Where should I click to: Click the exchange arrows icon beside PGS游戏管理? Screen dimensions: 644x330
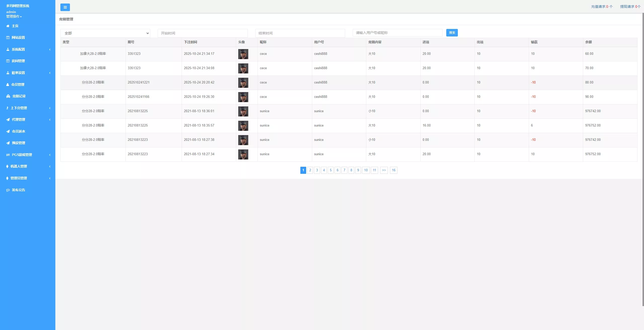pos(8,155)
